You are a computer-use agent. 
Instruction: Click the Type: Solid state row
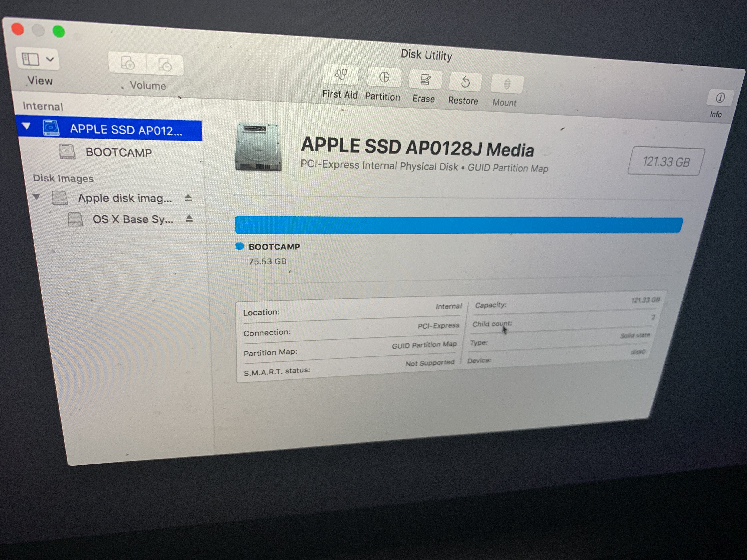point(560,339)
